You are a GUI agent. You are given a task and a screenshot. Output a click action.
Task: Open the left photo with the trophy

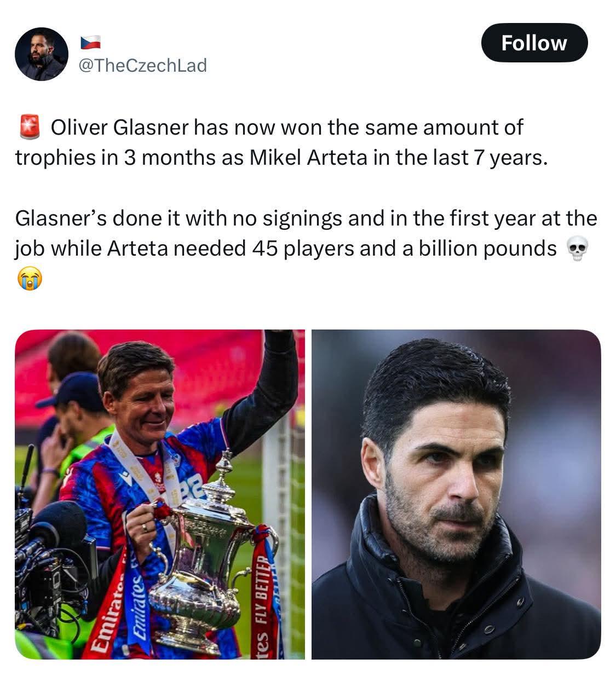point(160,494)
